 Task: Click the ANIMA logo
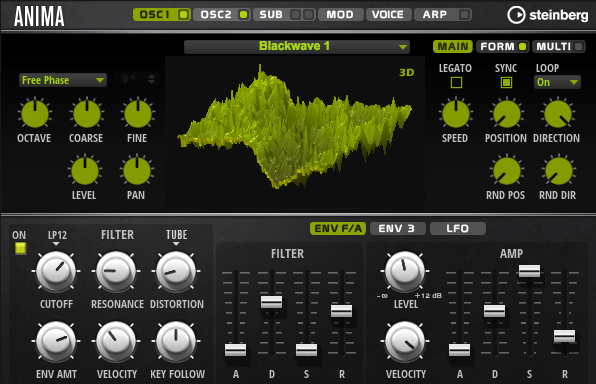point(39,16)
